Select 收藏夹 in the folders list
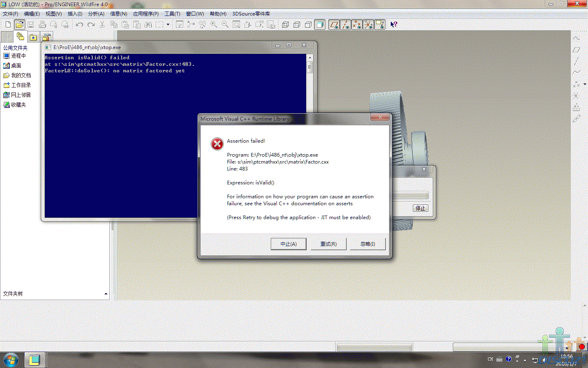Image resolution: width=588 pixels, height=368 pixels. click(15, 105)
